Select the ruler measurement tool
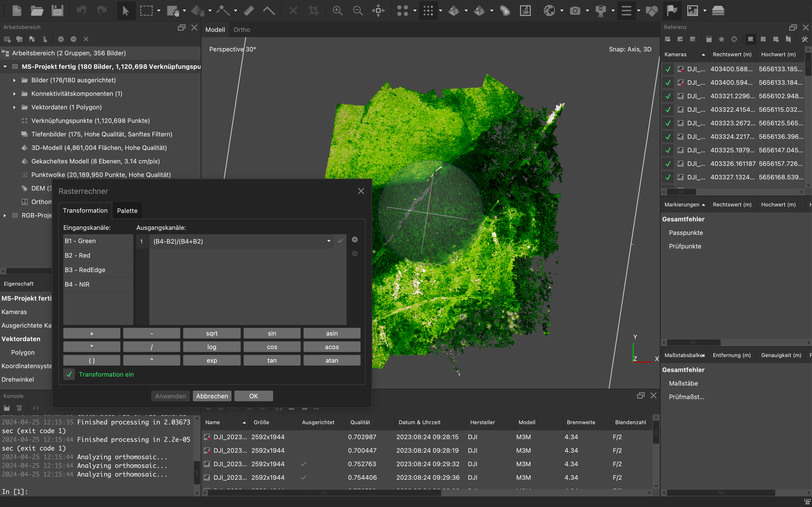812x507 pixels. pos(249,11)
